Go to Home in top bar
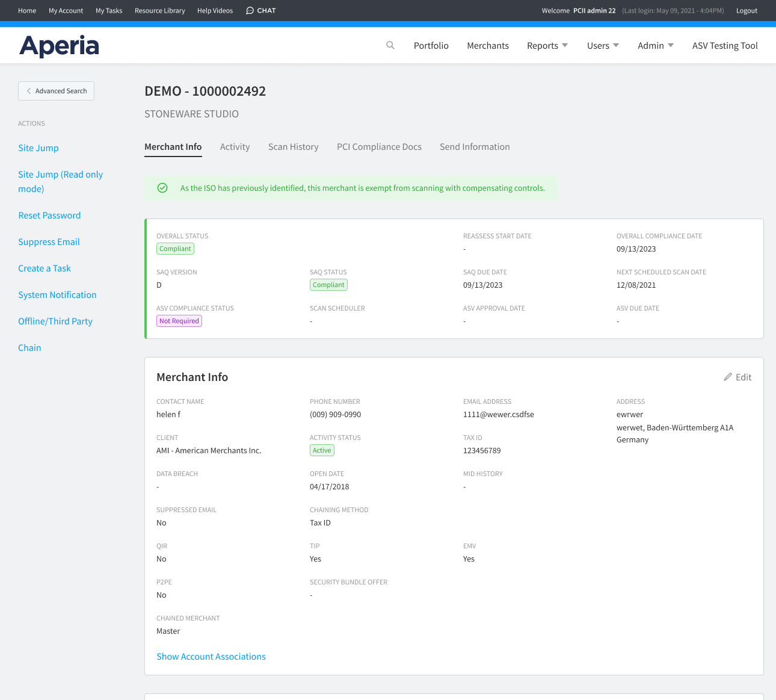Viewport: 776px width, 700px height. coord(27,11)
